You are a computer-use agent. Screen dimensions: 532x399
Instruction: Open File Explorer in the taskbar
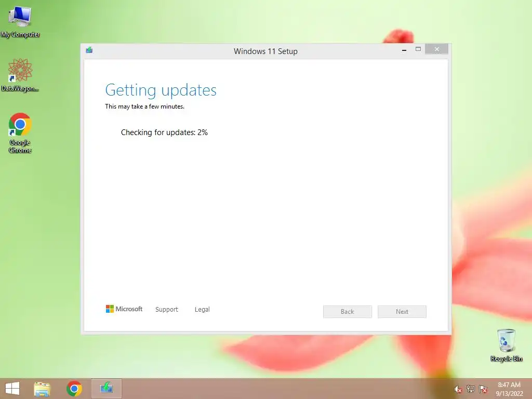click(42, 389)
